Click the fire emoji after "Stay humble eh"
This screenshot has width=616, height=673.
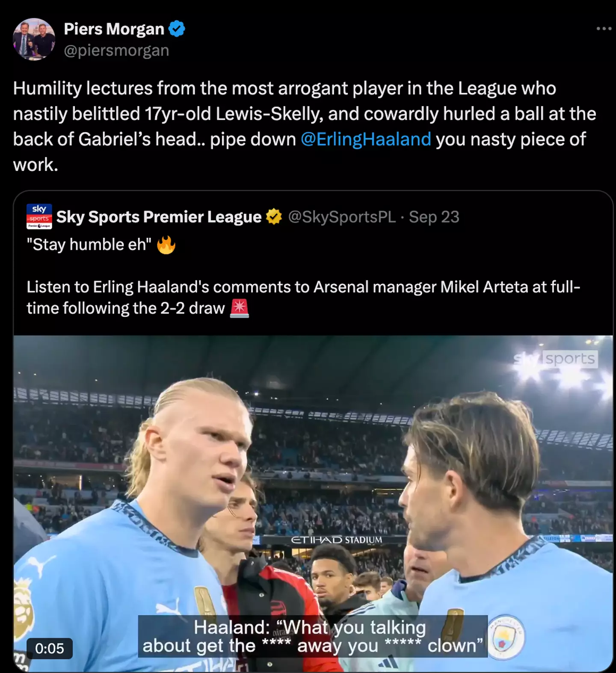tap(166, 245)
